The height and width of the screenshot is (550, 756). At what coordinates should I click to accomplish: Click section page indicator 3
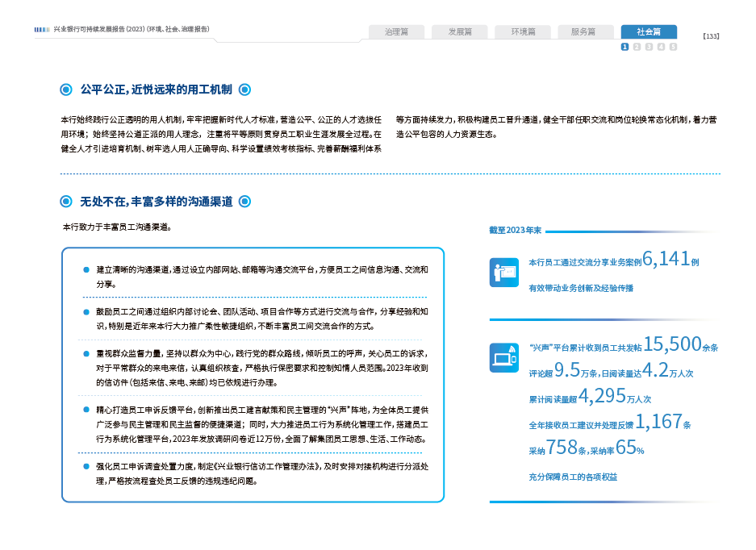pos(649,47)
